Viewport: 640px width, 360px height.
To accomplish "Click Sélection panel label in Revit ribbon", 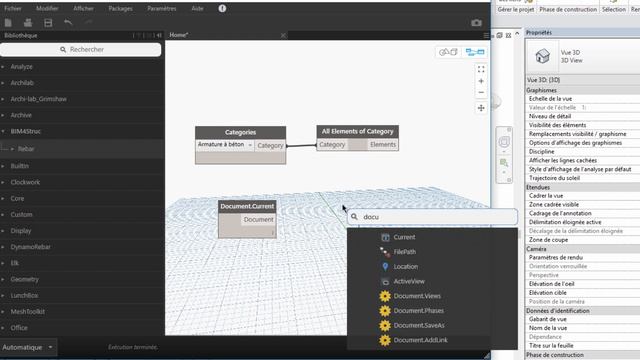I will tap(613, 9).
